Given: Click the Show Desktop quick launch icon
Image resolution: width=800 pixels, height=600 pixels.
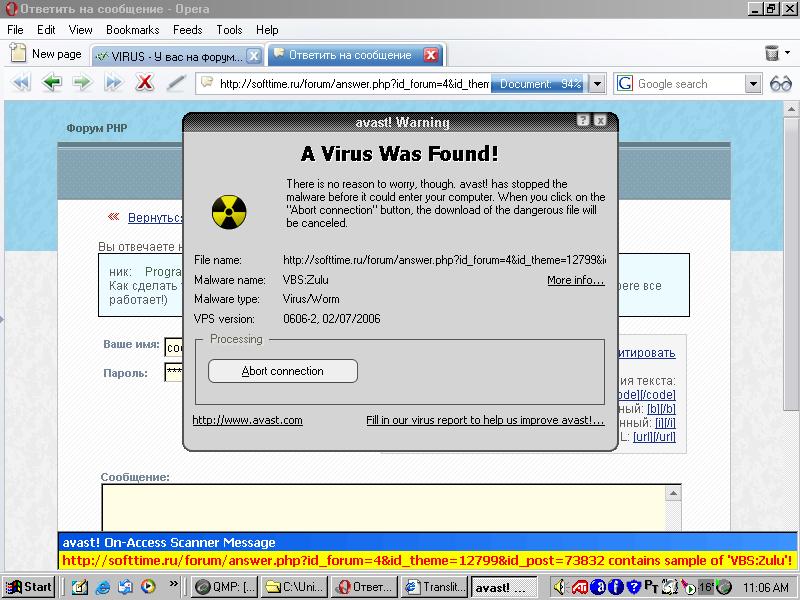Looking at the screenshot, I should tap(80, 587).
